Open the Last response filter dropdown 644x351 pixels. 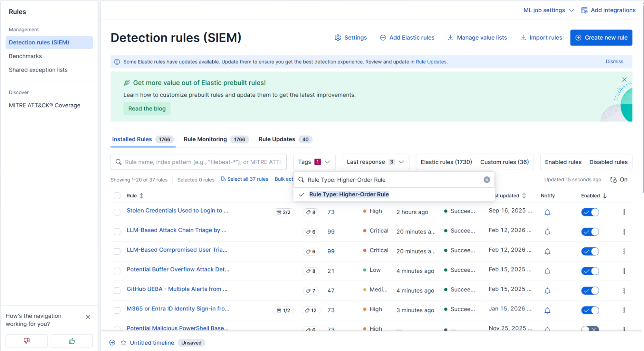coord(375,162)
